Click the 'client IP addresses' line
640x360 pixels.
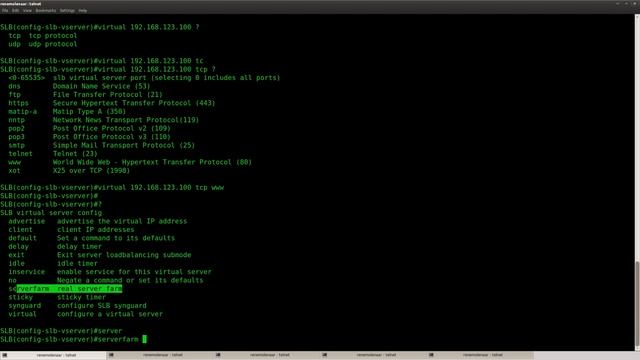pos(71,229)
